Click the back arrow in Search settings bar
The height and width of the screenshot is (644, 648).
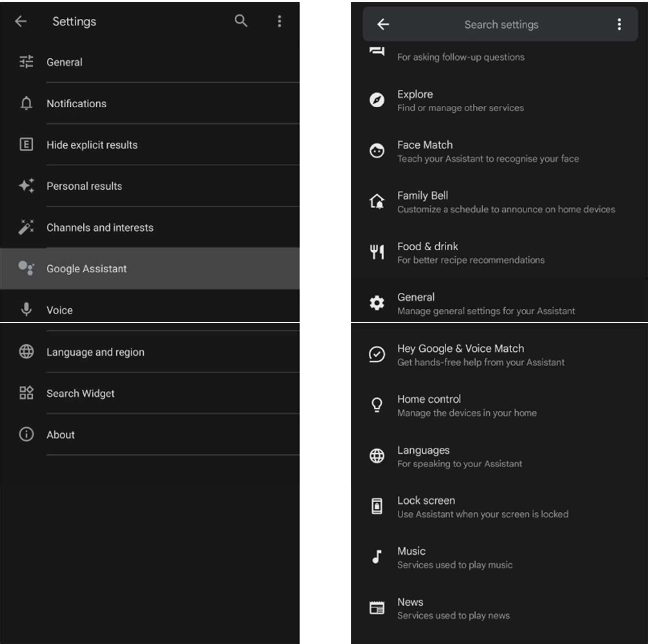click(x=383, y=24)
